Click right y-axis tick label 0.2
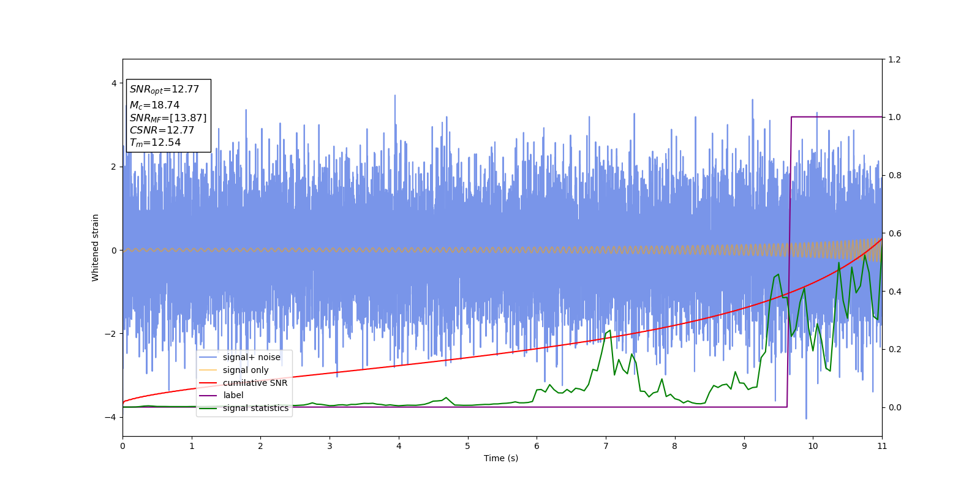980x490 pixels. [894, 349]
